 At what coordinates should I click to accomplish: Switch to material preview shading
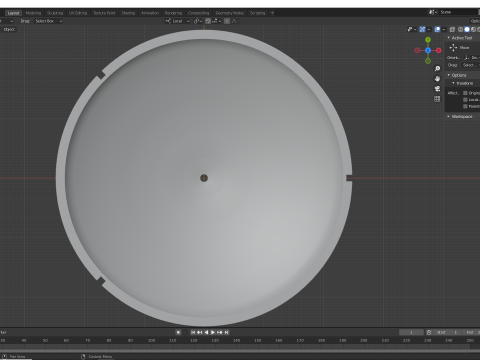473,29
